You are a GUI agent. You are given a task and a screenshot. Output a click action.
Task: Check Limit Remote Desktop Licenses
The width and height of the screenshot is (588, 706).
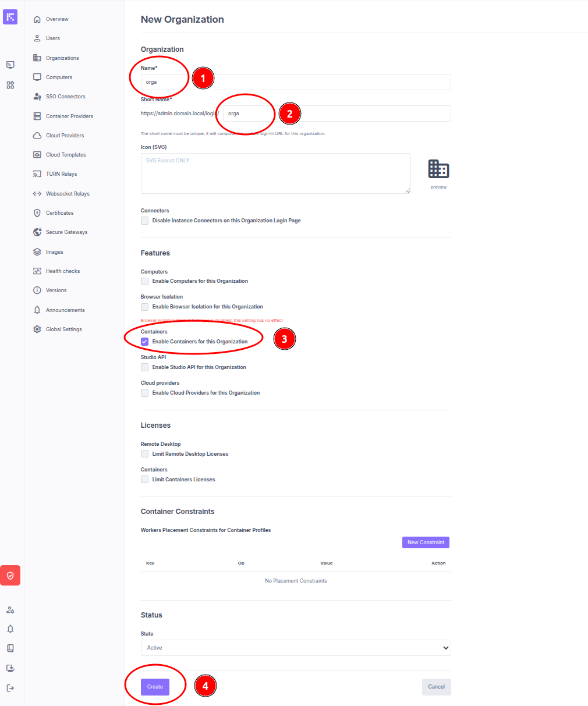click(144, 454)
